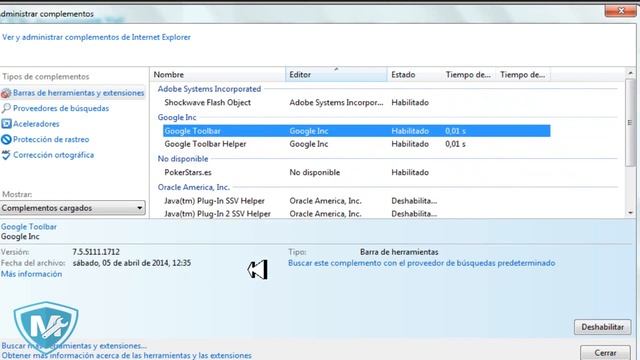Click the Adobe Systems Incorporated group header
640x360 pixels.
(x=209, y=89)
